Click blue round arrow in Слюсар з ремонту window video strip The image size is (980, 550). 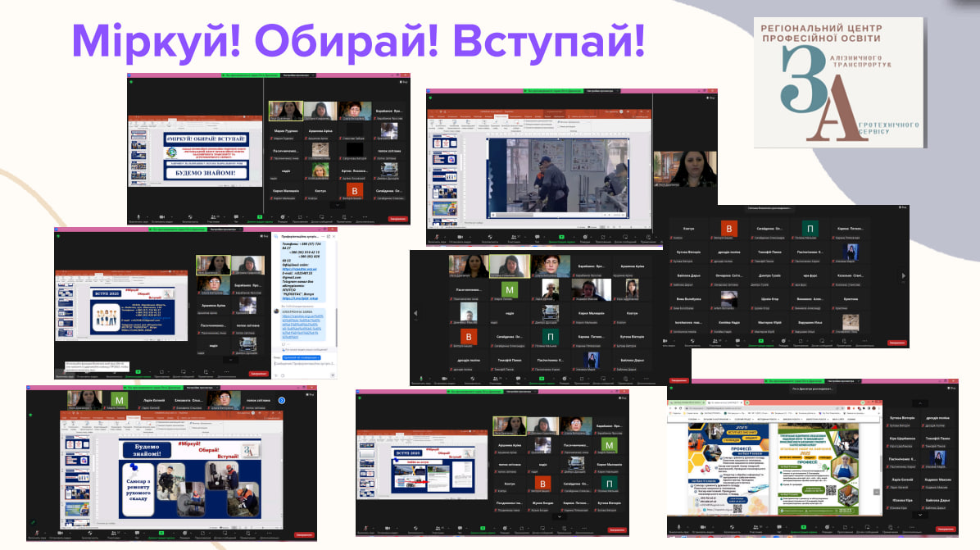281,400
